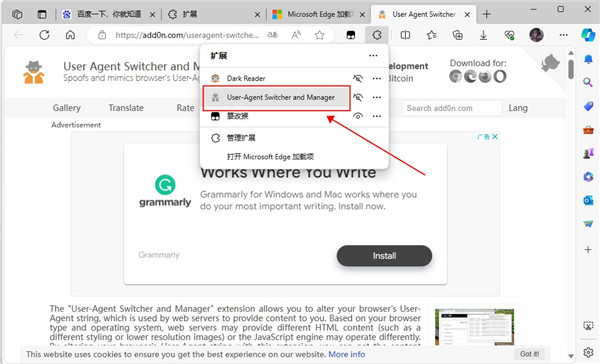Open the extensions panel header more menu
600x364 pixels.
(x=373, y=55)
